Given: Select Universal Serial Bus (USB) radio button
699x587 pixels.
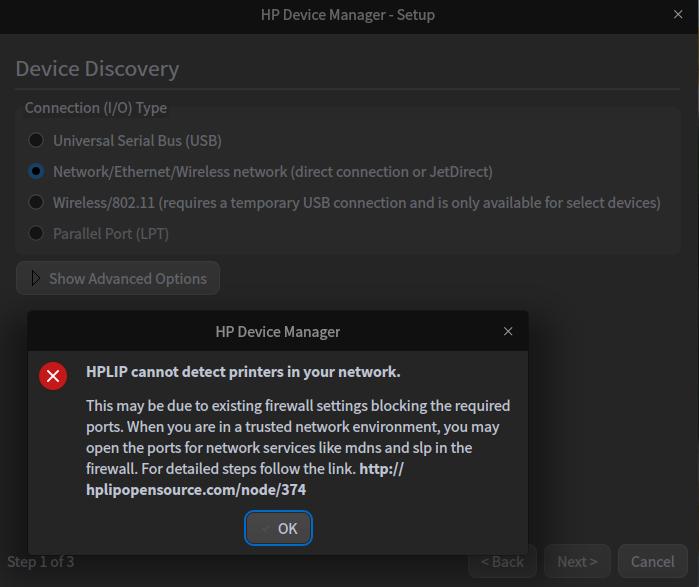Looking at the screenshot, I should click(36, 141).
